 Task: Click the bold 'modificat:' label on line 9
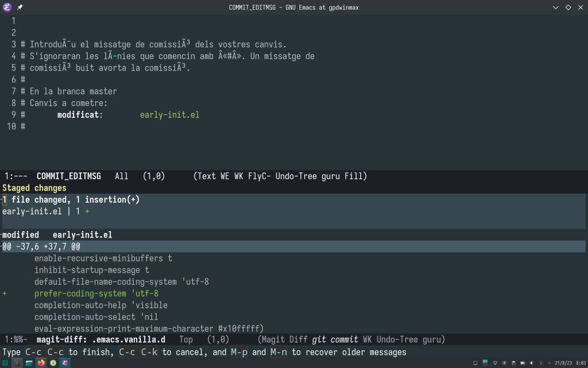(80, 115)
